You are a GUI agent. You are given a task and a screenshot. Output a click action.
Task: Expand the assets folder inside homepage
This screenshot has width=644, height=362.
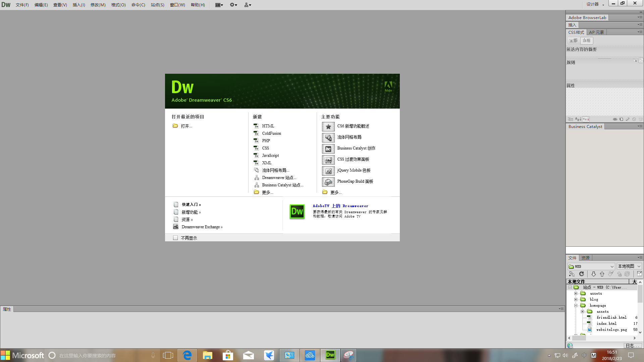click(583, 311)
